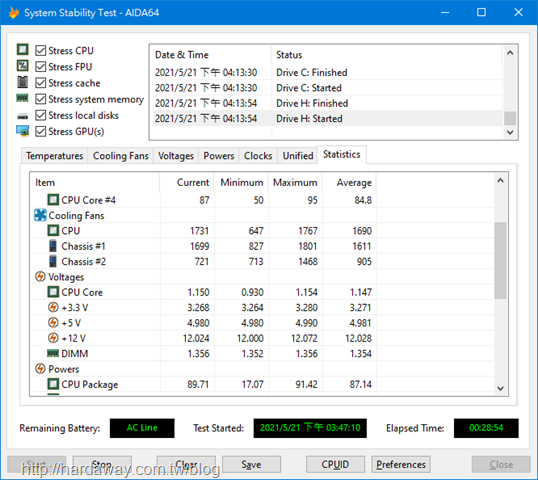This screenshot has width=538, height=480.
Task: Click the Chassis #2 tower icon
Action: point(53,261)
